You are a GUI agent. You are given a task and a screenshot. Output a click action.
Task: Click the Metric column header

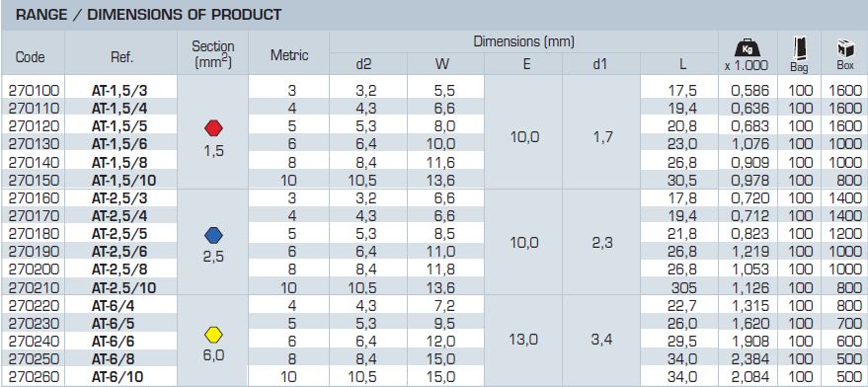point(289,55)
